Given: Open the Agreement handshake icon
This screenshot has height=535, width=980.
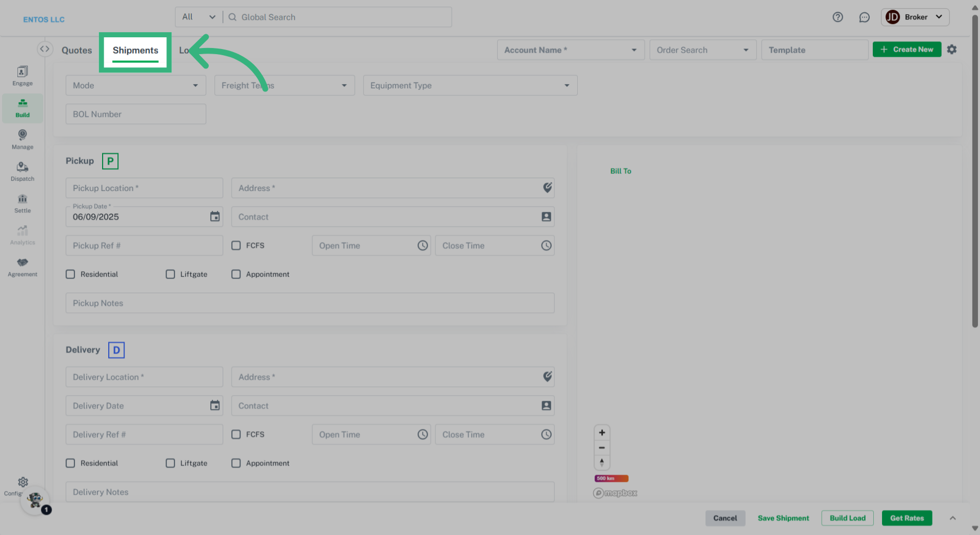Looking at the screenshot, I should tap(22, 267).
